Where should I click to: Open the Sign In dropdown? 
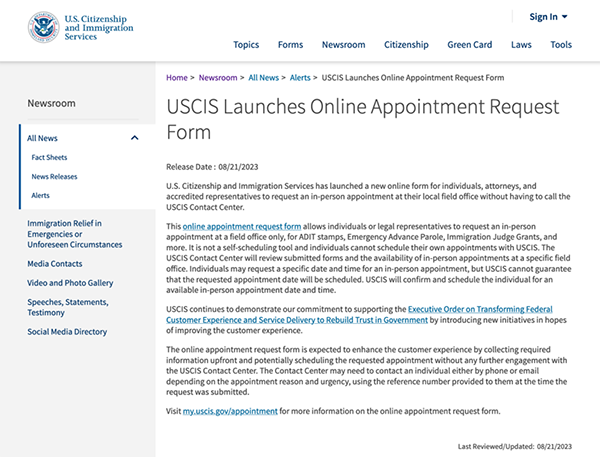pyautogui.click(x=548, y=17)
